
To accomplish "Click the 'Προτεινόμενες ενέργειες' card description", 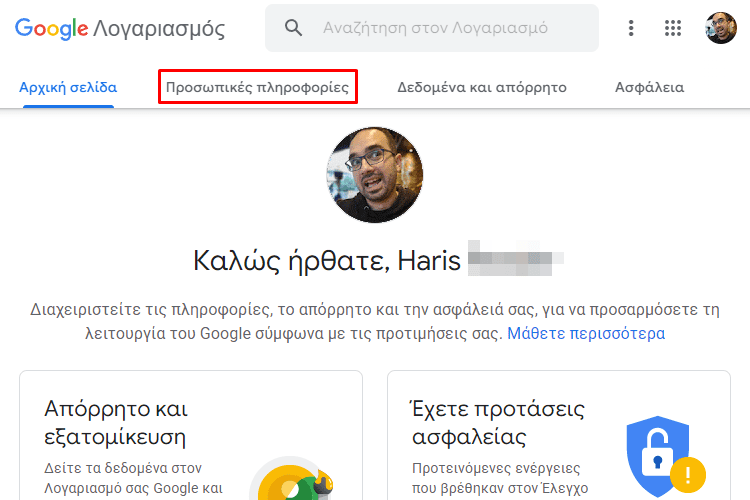I will [x=500, y=478].
